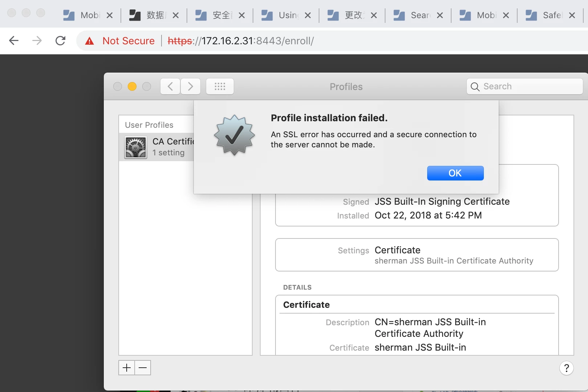
Task: Focus the Profiles Search field
Action: tap(525, 86)
